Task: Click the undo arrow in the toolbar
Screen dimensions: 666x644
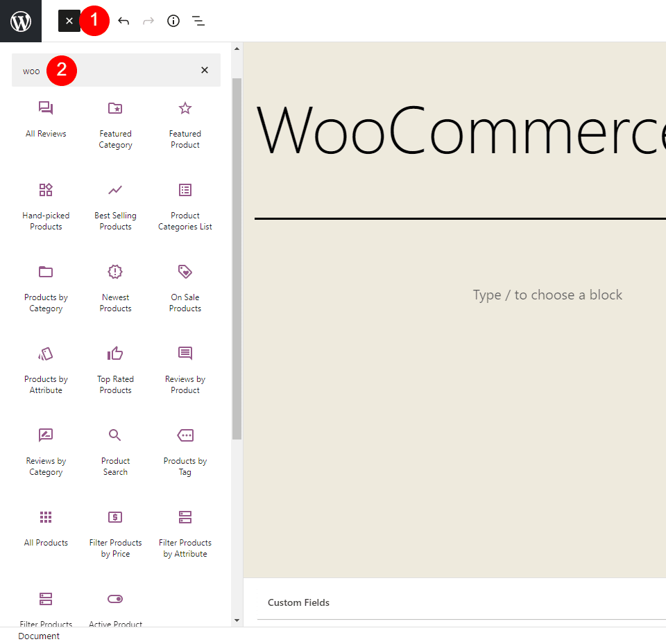Action: pos(123,21)
